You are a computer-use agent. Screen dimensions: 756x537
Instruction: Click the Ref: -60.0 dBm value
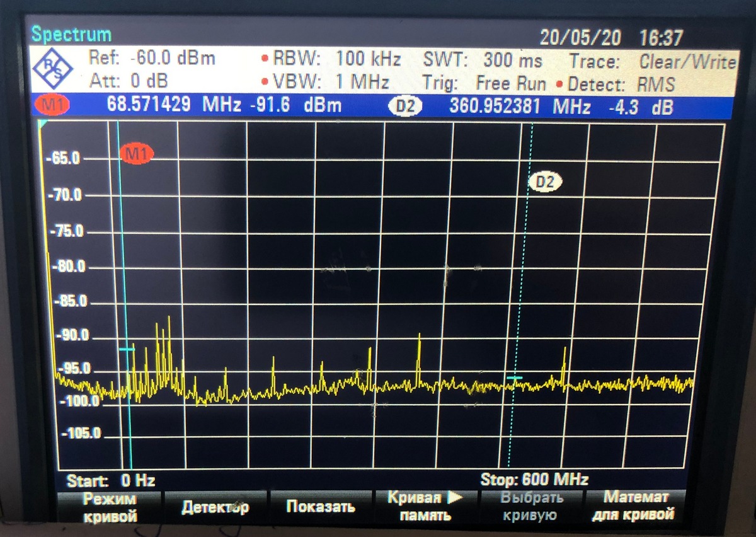tap(152, 59)
